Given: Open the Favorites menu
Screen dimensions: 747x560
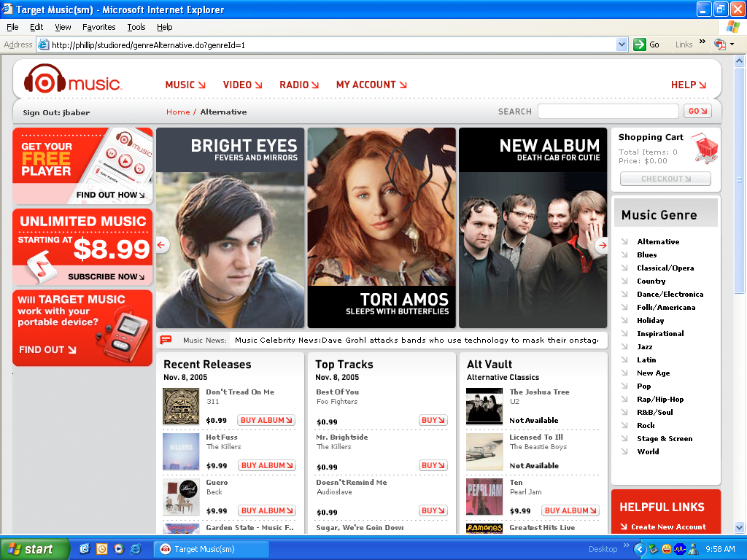Looking at the screenshot, I should coord(99,27).
